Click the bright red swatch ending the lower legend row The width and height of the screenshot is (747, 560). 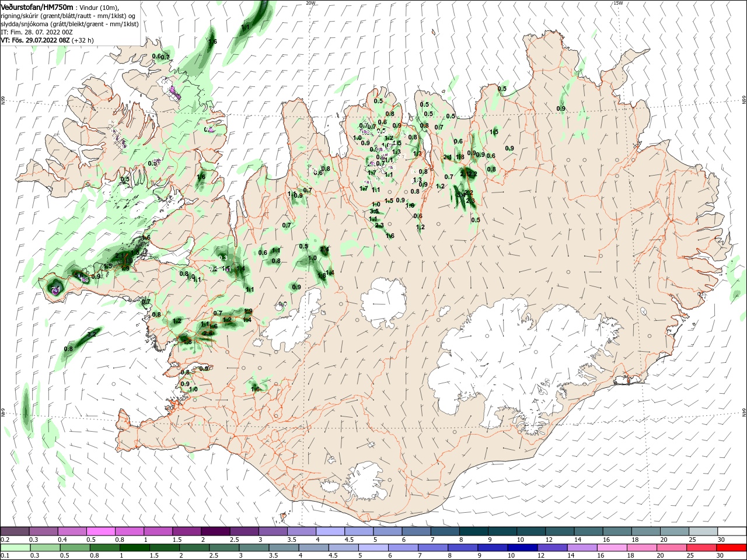732,548
